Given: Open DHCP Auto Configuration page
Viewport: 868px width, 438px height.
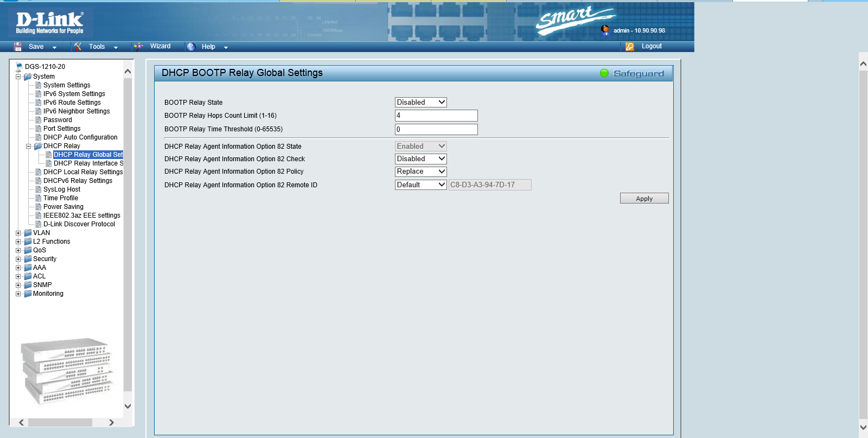Looking at the screenshot, I should 80,137.
